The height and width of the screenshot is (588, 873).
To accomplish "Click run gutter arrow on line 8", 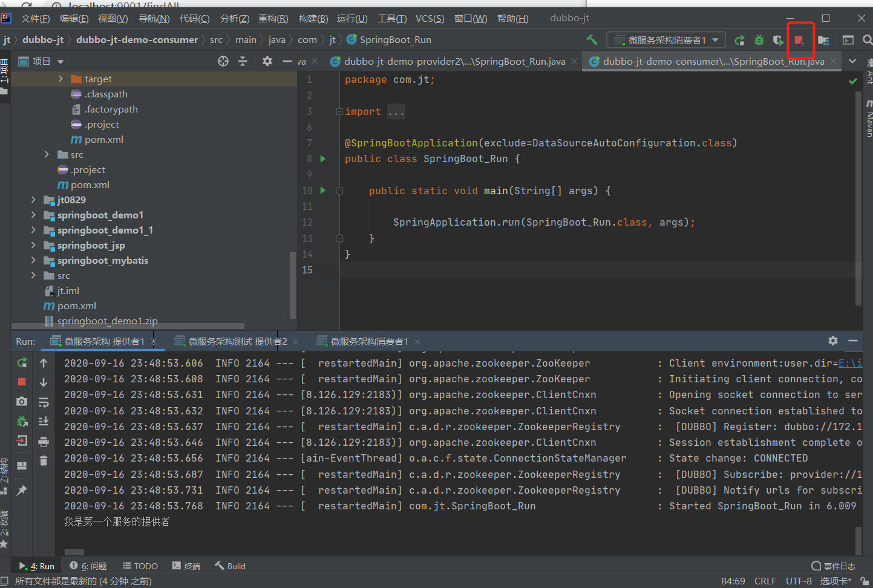I will 323,158.
